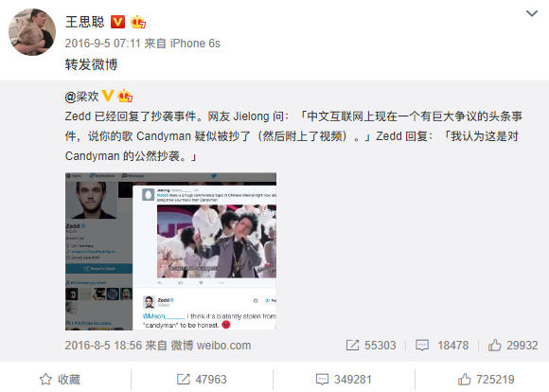Click the orange verified V badge beside 王思聪
Screen dimensions: 549x392
(x=117, y=22)
